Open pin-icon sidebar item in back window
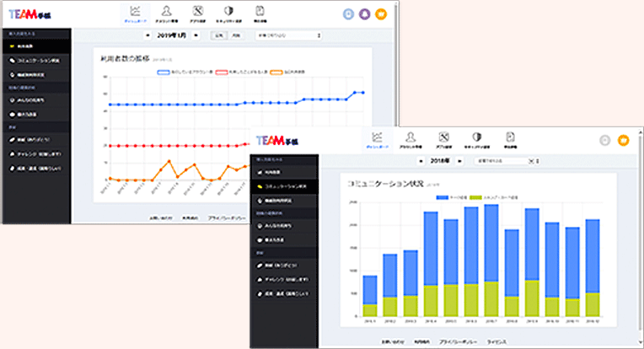This screenshot has height=349, width=644. 37,75
